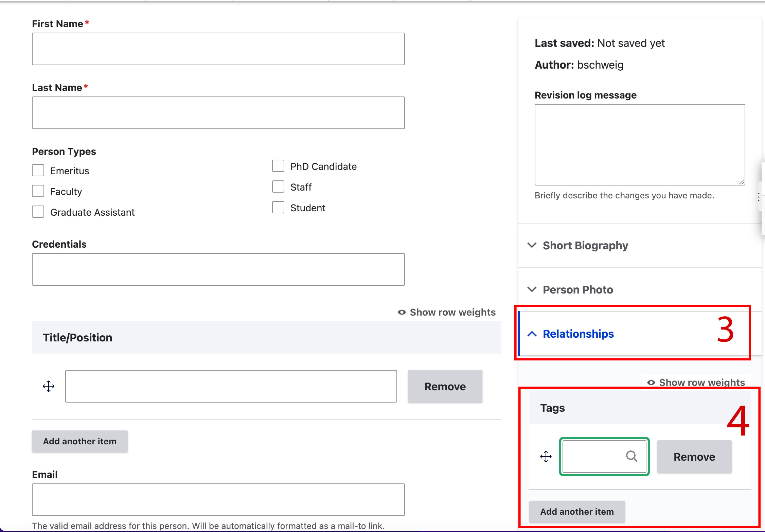Screen dimensions: 765x532
Task: Add another item under Tags
Action: click(x=577, y=512)
